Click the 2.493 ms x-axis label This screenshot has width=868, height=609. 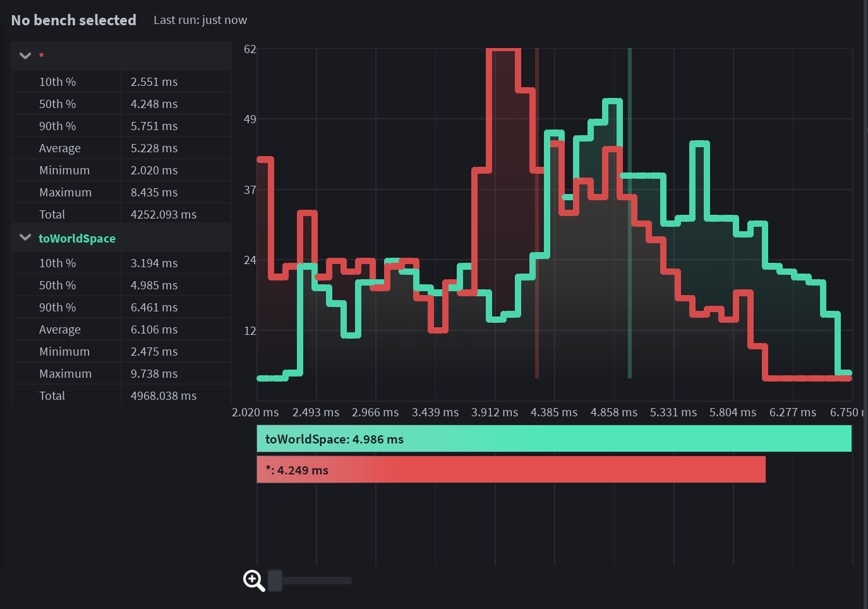coord(316,413)
